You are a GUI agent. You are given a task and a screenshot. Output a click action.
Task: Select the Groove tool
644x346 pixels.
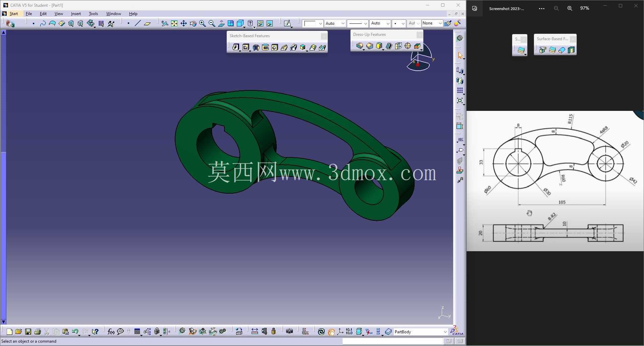pyautogui.click(x=265, y=47)
